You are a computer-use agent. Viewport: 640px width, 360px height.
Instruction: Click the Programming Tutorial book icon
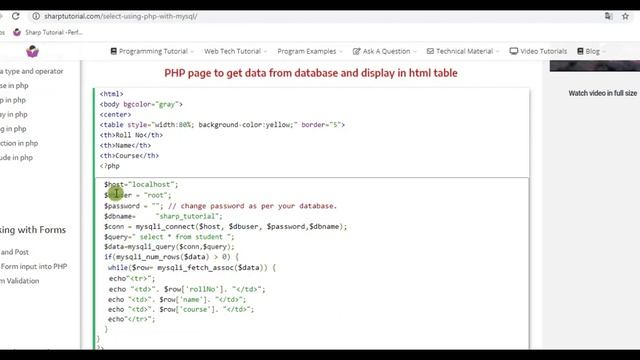(113, 51)
